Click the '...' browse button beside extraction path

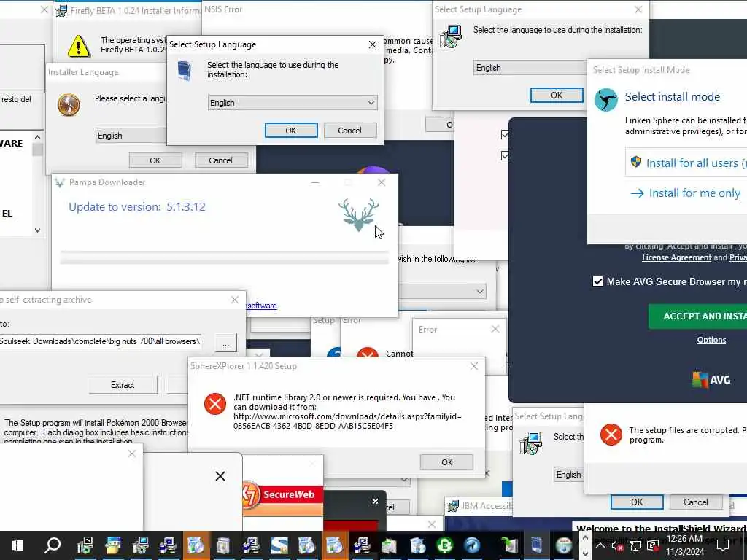click(x=226, y=343)
